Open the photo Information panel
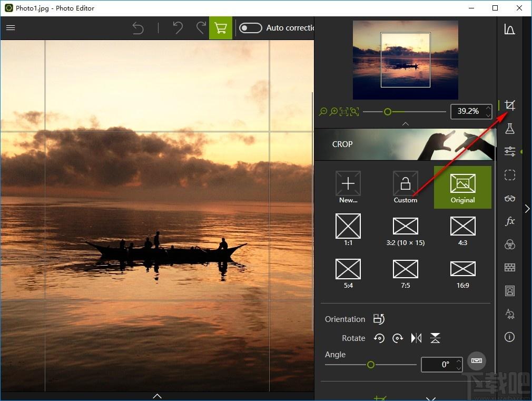The height and width of the screenshot is (401, 532). click(509, 337)
